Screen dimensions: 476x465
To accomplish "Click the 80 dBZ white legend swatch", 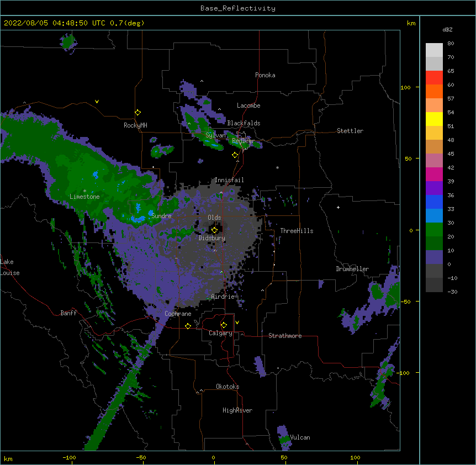I will pyautogui.click(x=434, y=50).
